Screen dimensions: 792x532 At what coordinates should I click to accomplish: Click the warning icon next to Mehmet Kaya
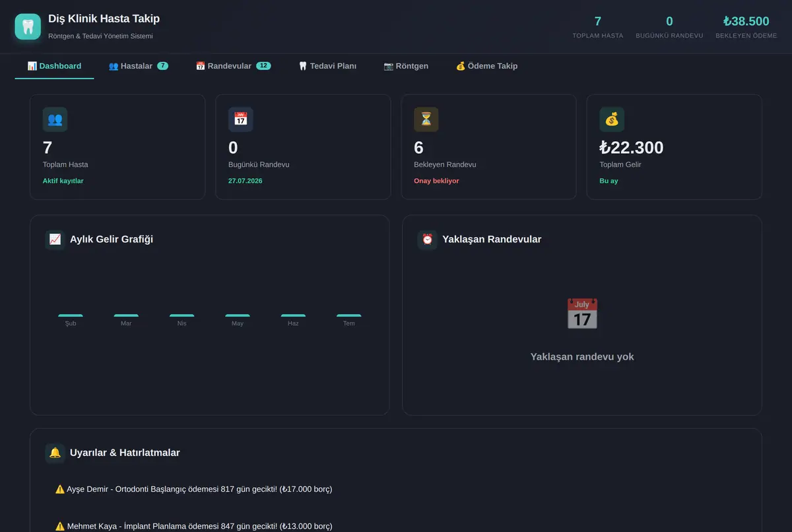[x=60, y=526]
